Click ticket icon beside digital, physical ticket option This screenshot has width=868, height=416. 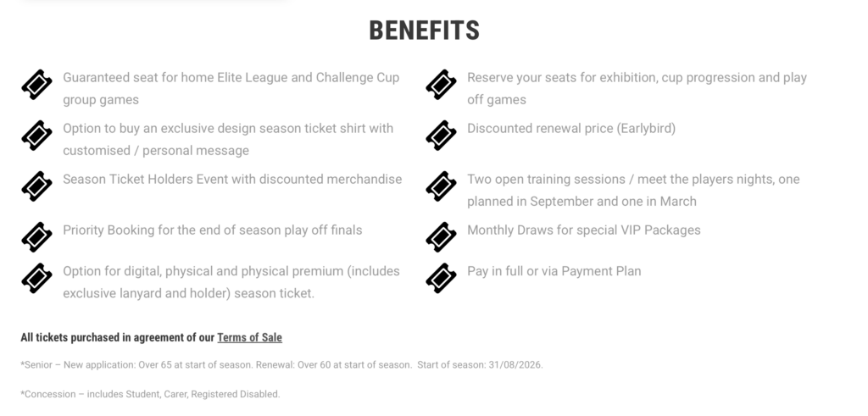coord(36,278)
